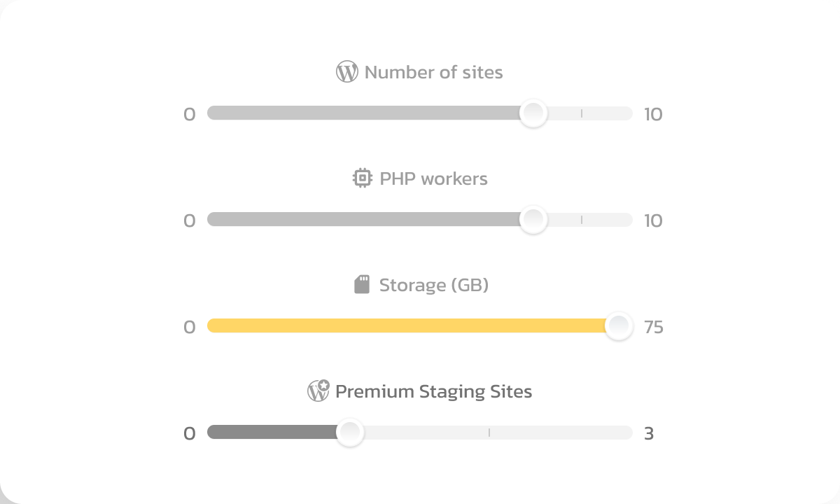This screenshot has width=840, height=504.
Task: Click the tick mark on PHP workers track
Action: pos(582,220)
